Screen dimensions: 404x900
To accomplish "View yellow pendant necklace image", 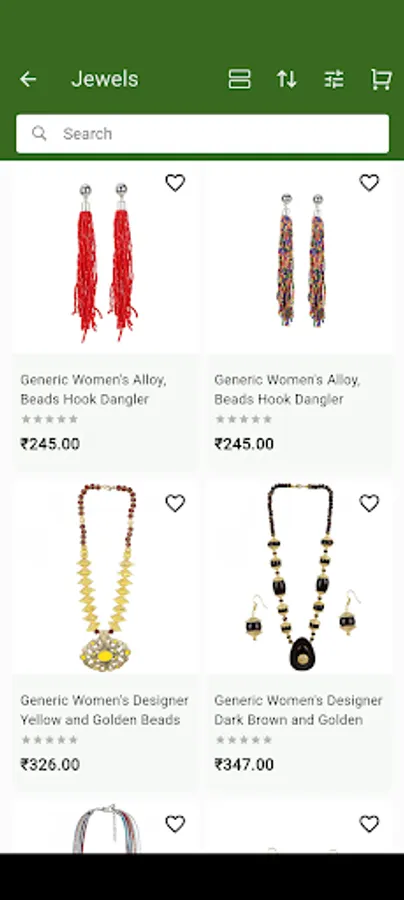I will coord(106,577).
